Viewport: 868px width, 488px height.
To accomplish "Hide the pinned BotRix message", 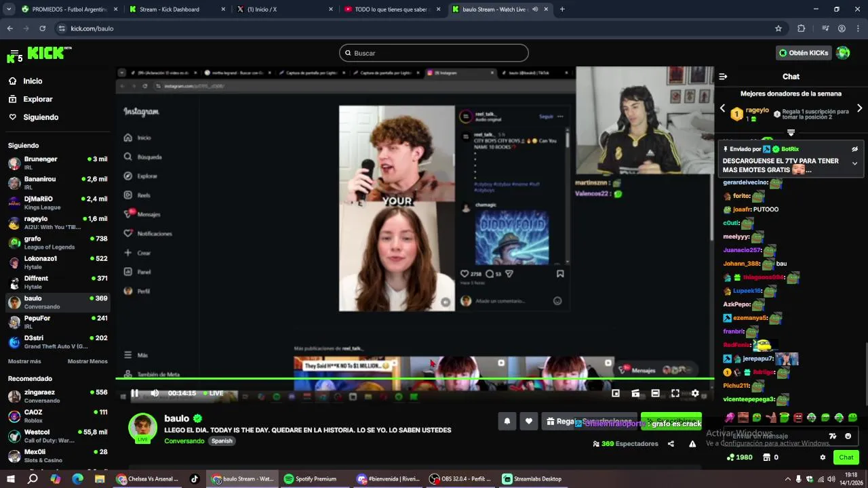I will 854,149.
